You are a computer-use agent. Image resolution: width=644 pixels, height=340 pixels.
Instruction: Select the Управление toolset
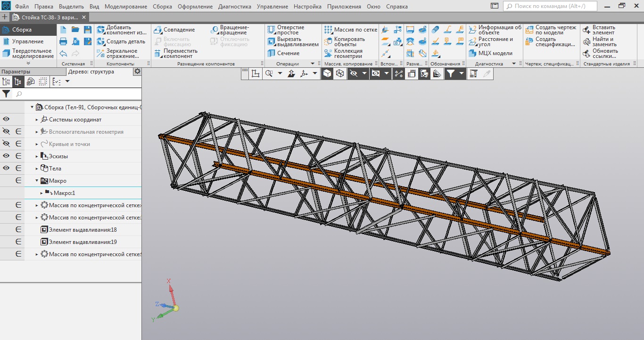(28, 41)
